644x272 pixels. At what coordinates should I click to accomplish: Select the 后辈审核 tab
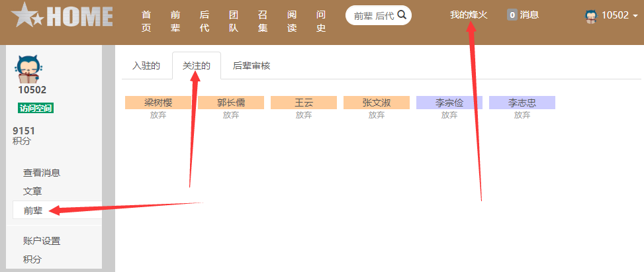click(251, 66)
